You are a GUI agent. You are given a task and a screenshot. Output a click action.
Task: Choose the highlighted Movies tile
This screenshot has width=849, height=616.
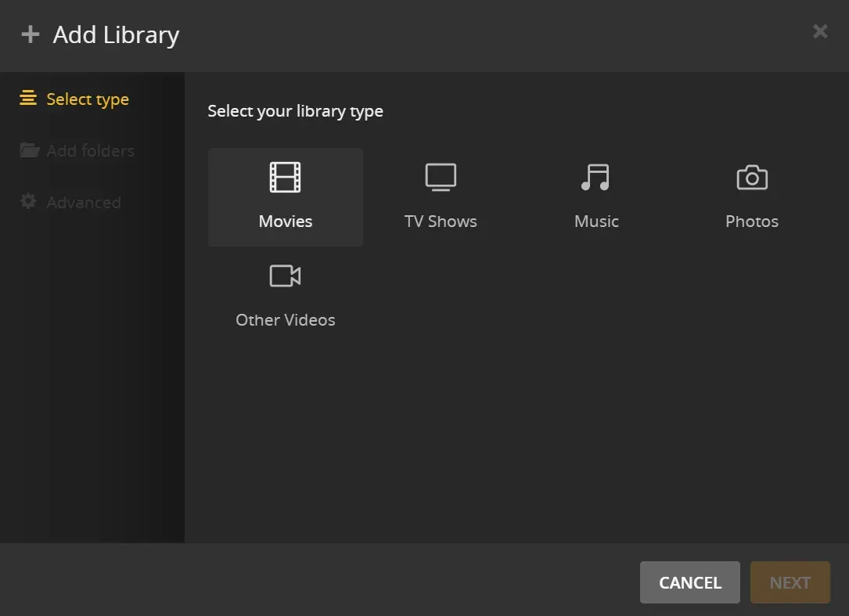coord(285,197)
